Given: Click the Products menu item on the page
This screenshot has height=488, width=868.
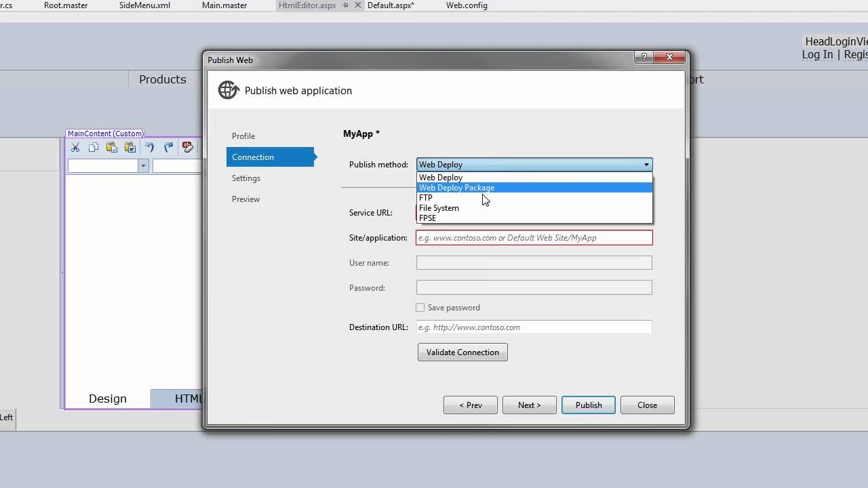Looking at the screenshot, I should pos(163,79).
